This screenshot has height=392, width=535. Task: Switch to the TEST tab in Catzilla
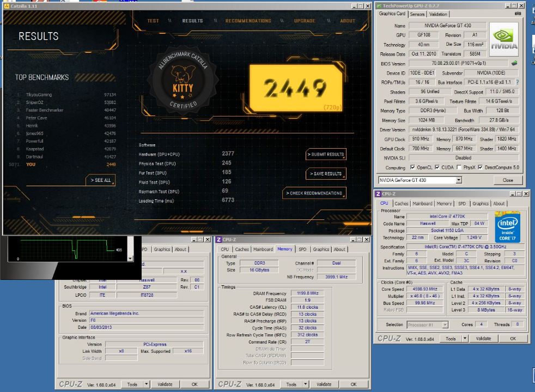point(153,21)
